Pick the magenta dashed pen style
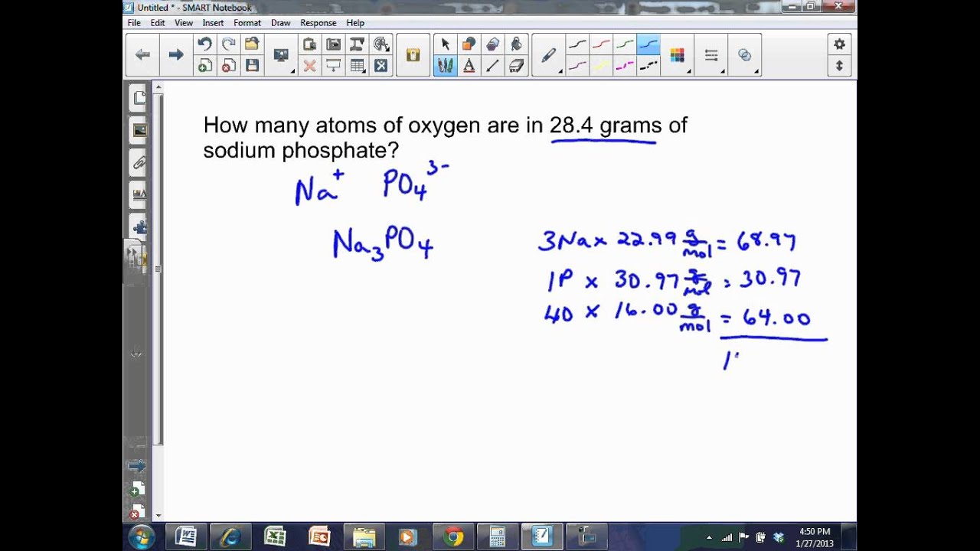 625,66
